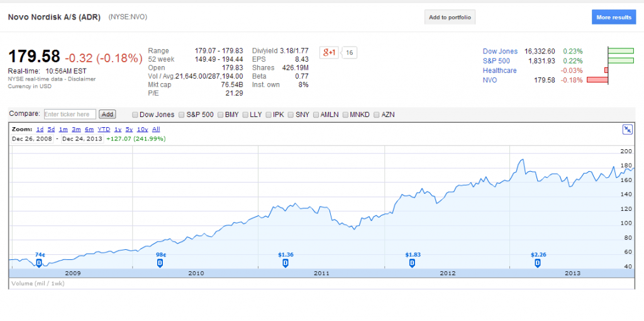Click the 149.49 - 194.44 52 week range
Viewport: 644px width, 321px height.
219,59
